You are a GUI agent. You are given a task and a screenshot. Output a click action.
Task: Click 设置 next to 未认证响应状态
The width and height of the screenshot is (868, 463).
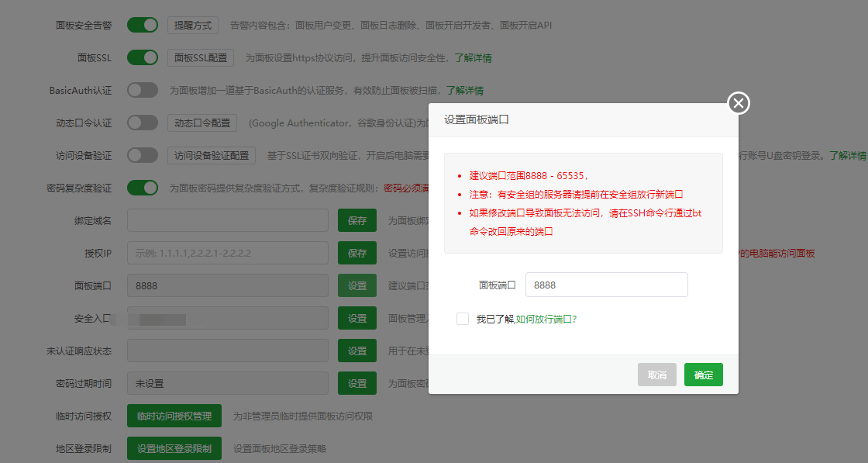pyautogui.click(x=357, y=351)
